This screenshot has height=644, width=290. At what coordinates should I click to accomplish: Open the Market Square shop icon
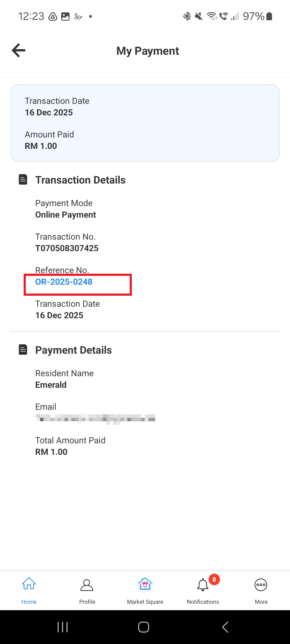tap(145, 584)
